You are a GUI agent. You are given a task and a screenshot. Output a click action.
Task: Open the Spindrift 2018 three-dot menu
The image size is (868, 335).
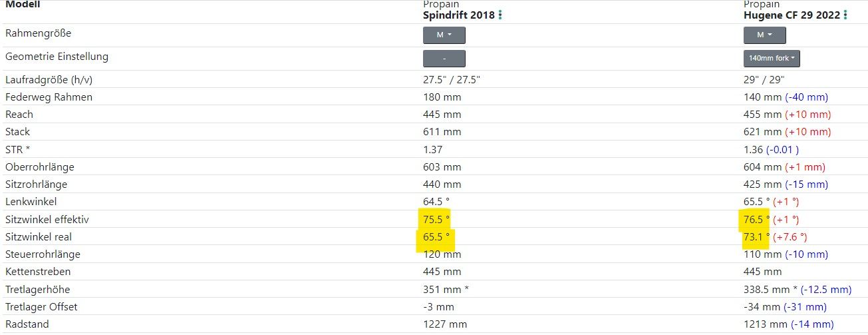point(500,15)
